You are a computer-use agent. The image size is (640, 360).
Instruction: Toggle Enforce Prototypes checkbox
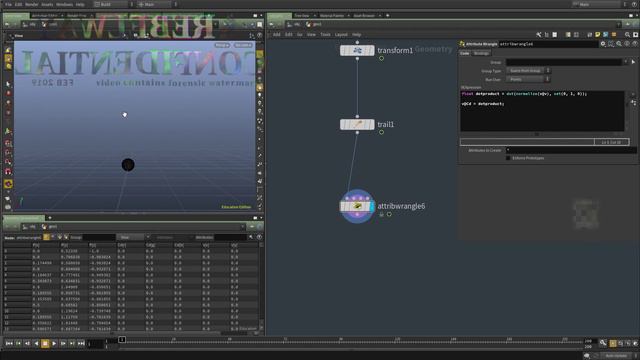[508, 158]
